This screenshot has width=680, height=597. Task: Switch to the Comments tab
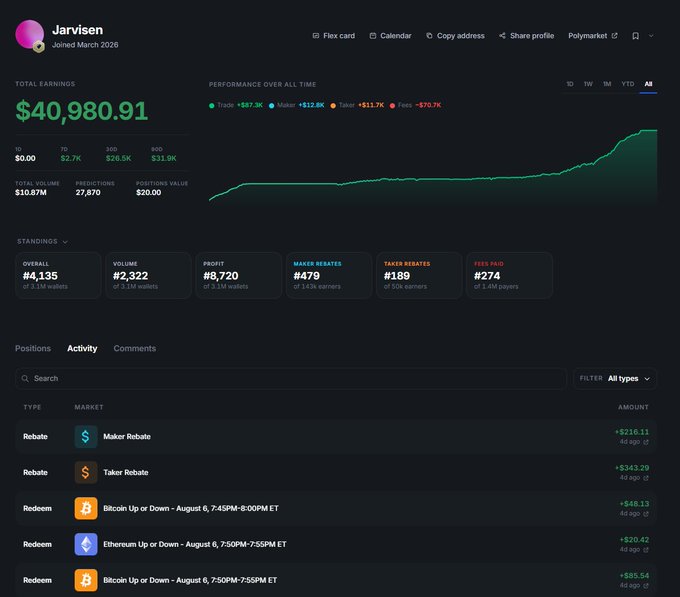(134, 348)
